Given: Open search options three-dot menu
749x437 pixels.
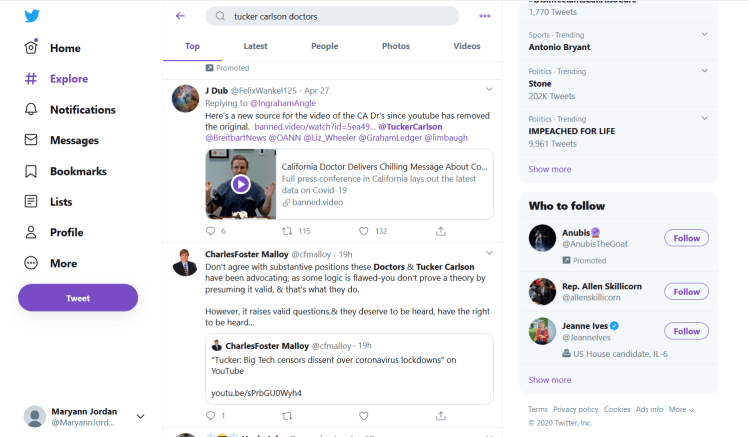Looking at the screenshot, I should pos(485,16).
